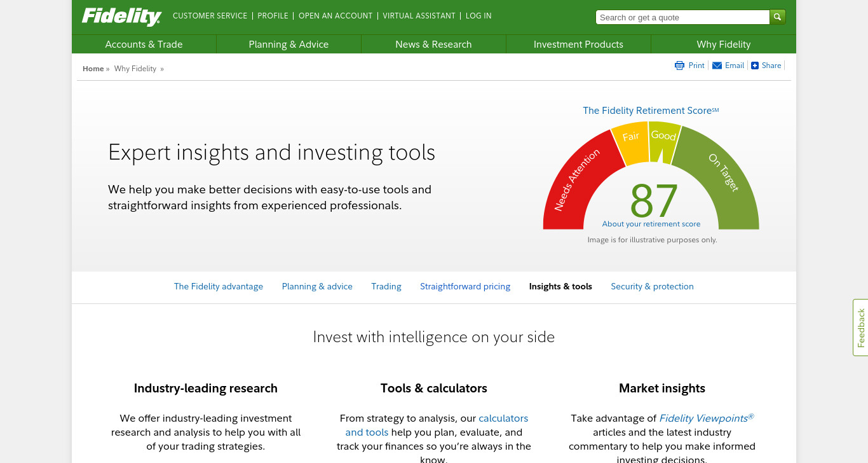
Task: Click the green search magnifier button
Action: coord(778,17)
